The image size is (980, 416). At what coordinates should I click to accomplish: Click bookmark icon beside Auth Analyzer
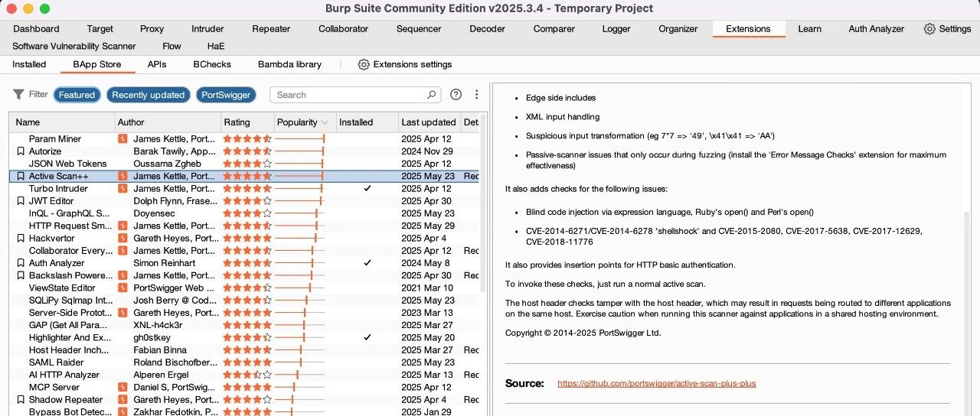pyautogui.click(x=21, y=263)
